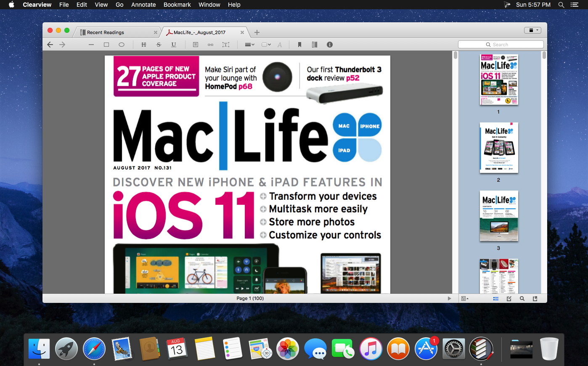Click the Search field
588x366 pixels.
(501, 45)
